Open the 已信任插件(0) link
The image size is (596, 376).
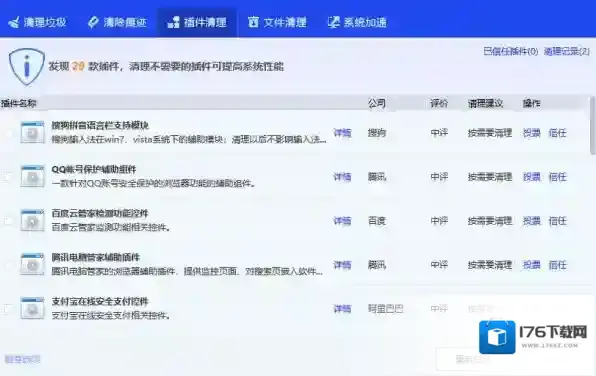pyautogui.click(x=510, y=51)
